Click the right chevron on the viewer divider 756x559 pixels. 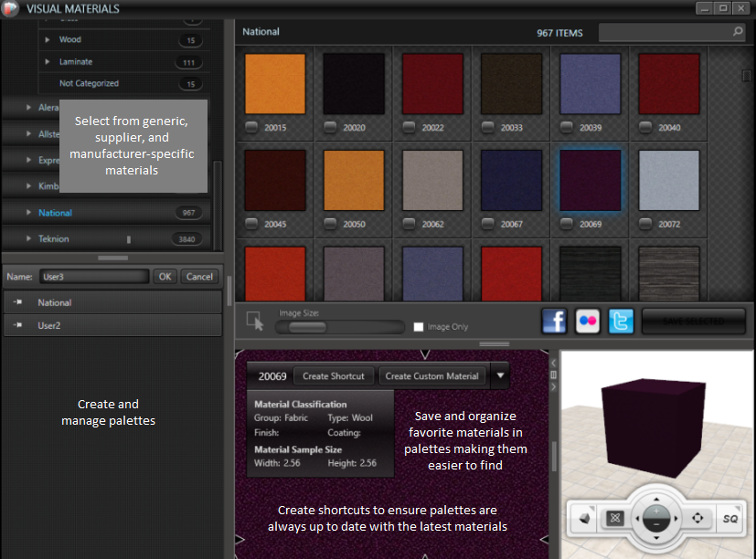(553, 386)
